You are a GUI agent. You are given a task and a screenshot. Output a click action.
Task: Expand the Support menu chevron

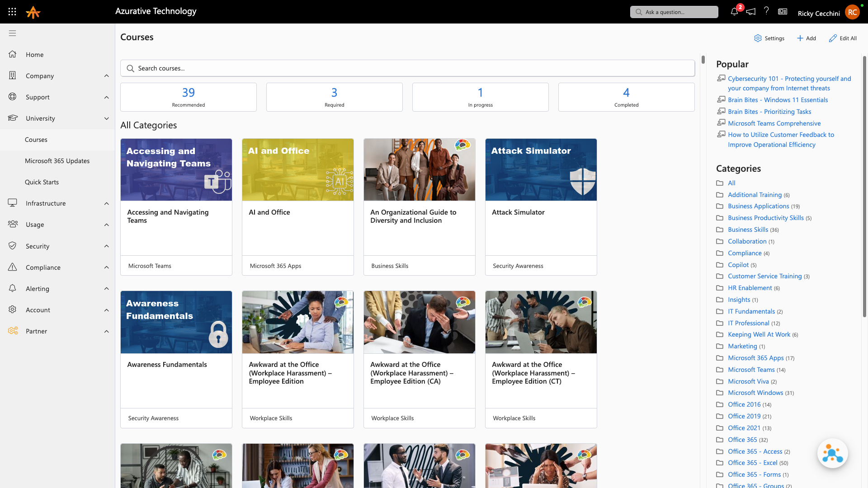tap(107, 97)
